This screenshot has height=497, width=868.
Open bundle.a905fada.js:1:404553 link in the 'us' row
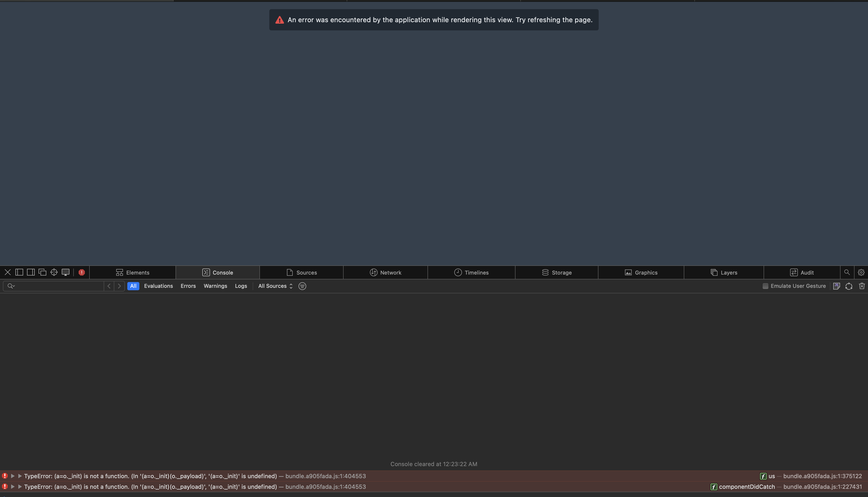325,476
